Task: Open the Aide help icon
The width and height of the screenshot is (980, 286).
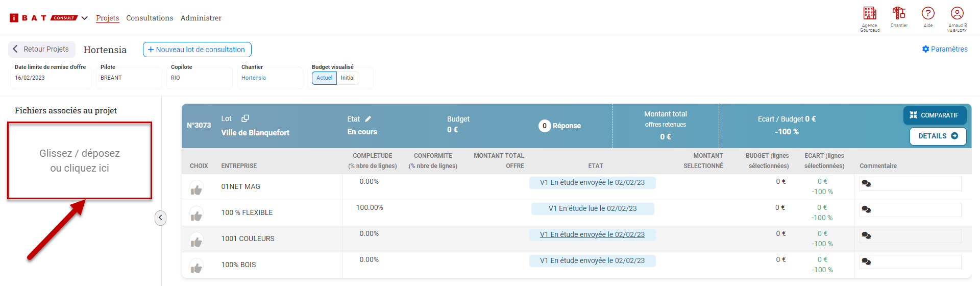Action: coord(928,13)
